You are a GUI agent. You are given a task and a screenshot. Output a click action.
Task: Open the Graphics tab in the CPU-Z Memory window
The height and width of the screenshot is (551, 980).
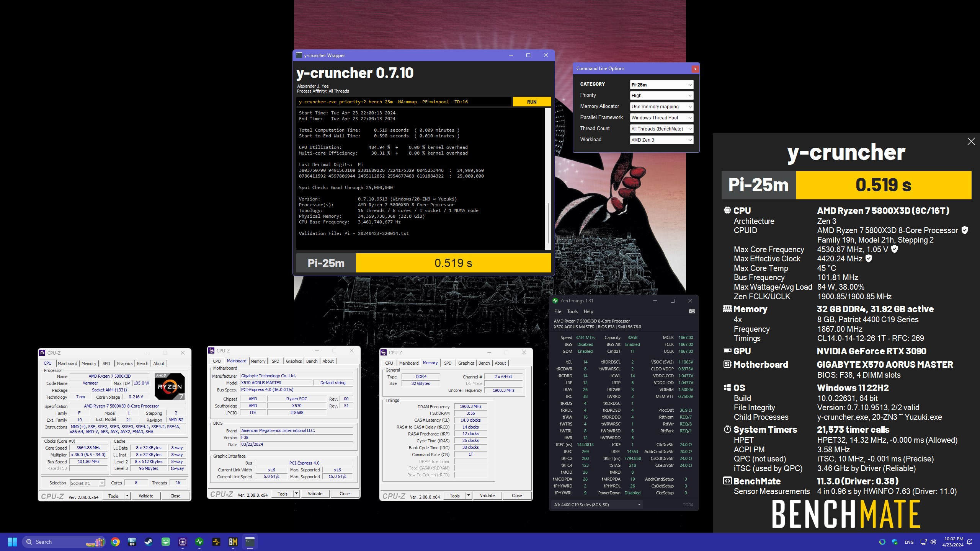(x=466, y=363)
